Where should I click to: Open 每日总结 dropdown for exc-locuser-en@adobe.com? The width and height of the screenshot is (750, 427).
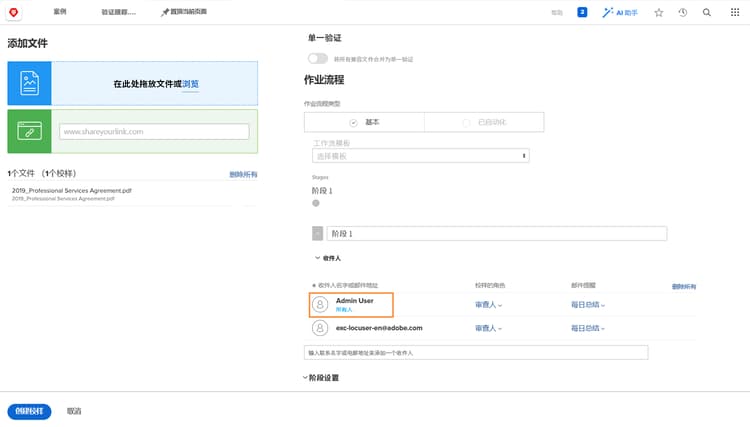click(x=588, y=328)
